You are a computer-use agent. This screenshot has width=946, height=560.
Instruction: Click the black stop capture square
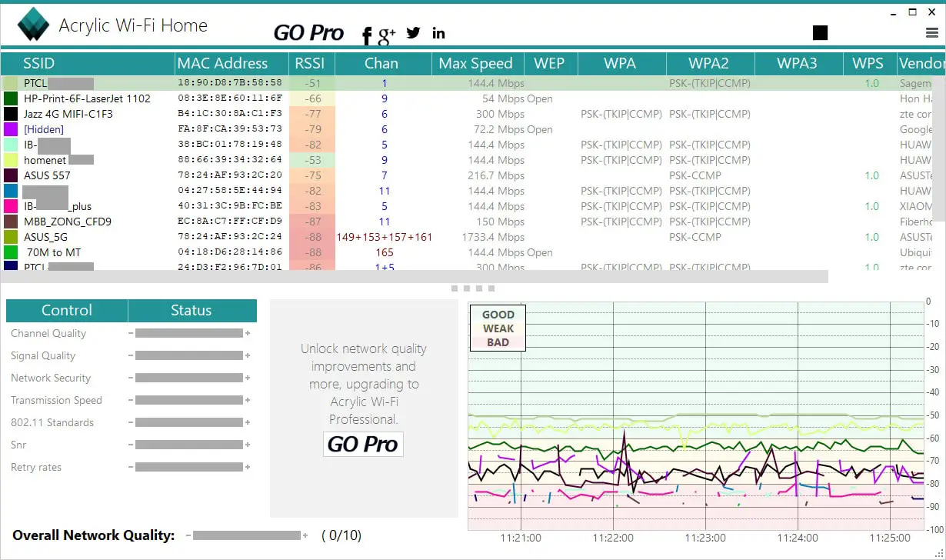click(820, 32)
